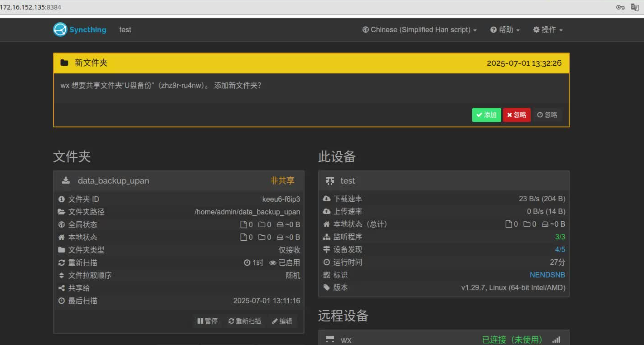Open the Chinese language selector dropdown
The image size is (644, 345).
coord(419,29)
